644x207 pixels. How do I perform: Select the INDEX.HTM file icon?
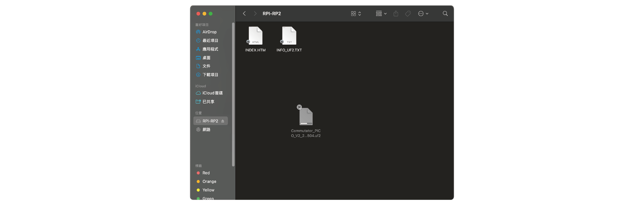255,36
